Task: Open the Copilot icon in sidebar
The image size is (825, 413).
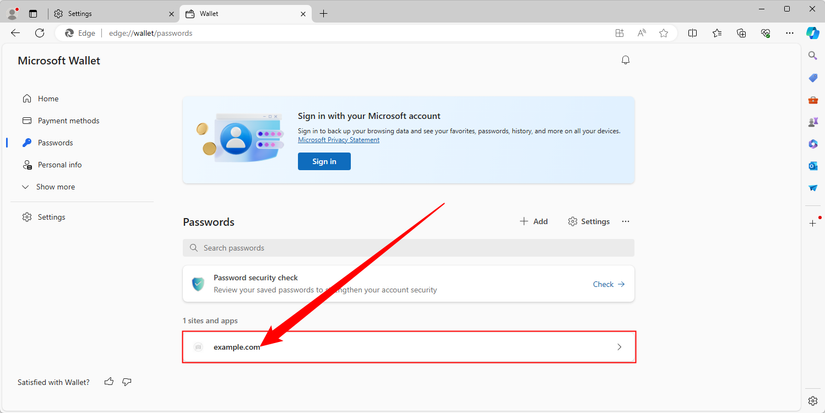Action: click(x=813, y=33)
